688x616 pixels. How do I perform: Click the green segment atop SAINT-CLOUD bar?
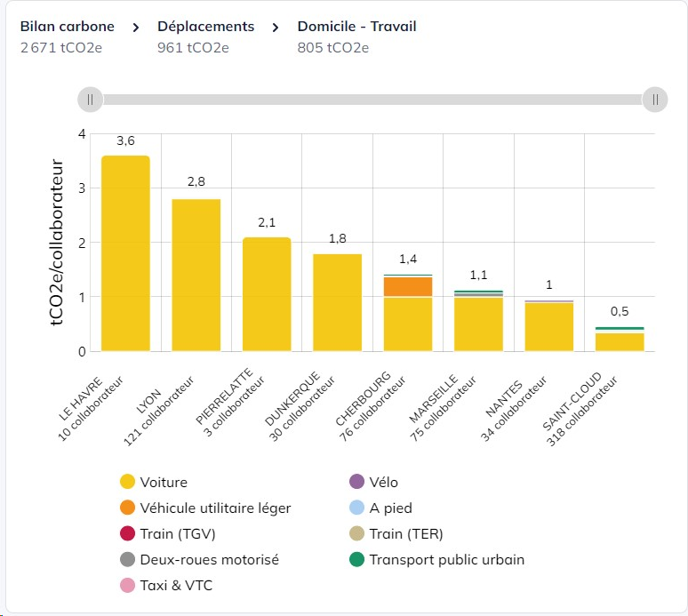pyautogui.click(x=620, y=328)
